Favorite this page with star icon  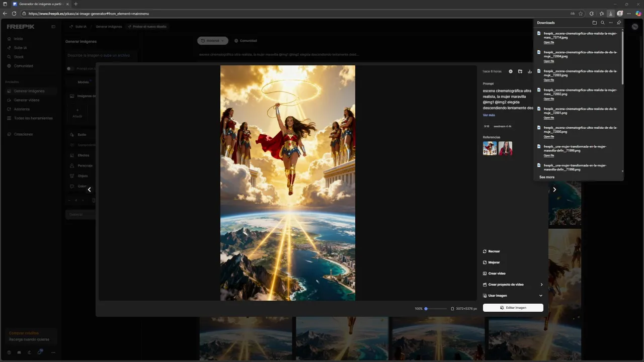point(581,14)
